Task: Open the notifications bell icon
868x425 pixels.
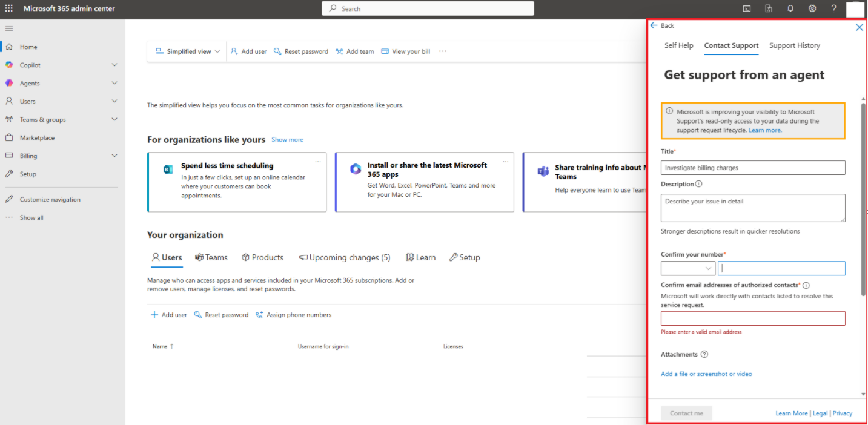Action: coord(790,8)
